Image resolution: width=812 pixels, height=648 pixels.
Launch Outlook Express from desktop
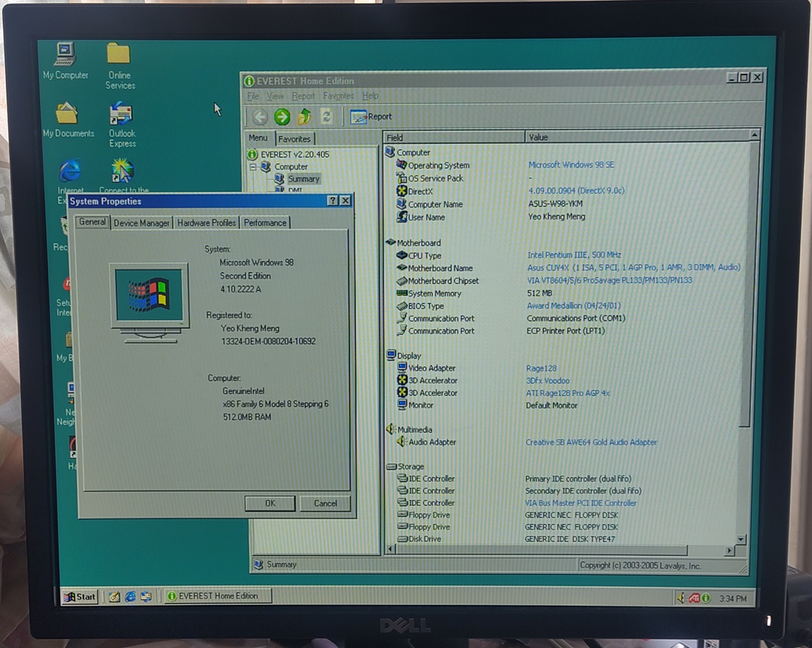click(122, 125)
